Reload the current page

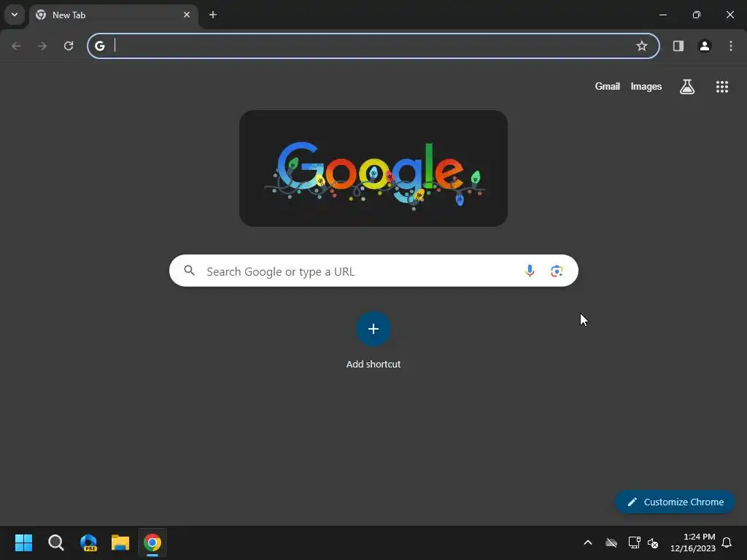(69, 46)
